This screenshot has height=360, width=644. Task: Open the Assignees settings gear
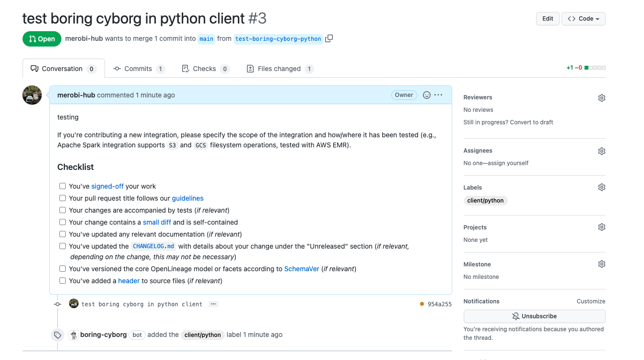click(602, 151)
